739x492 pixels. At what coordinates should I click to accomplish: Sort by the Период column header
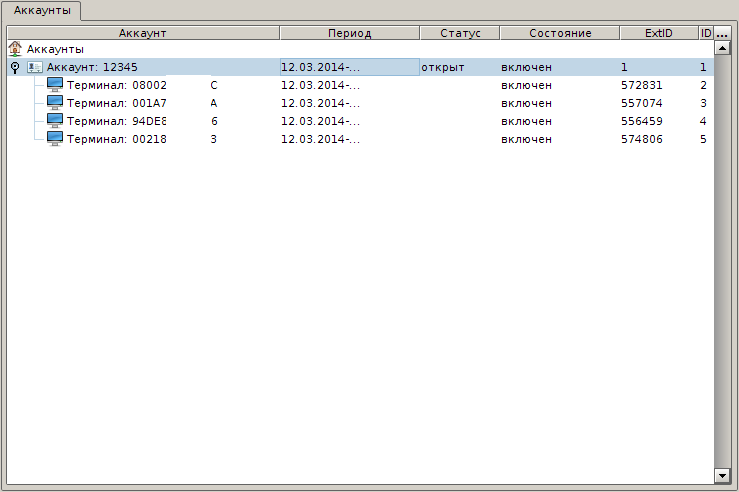point(349,33)
